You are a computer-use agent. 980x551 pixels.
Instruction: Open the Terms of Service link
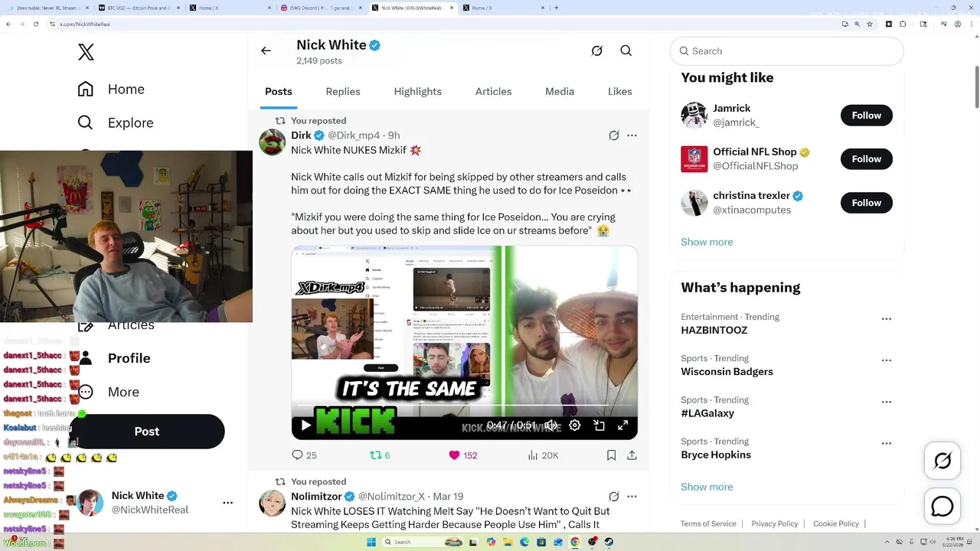pyautogui.click(x=708, y=523)
